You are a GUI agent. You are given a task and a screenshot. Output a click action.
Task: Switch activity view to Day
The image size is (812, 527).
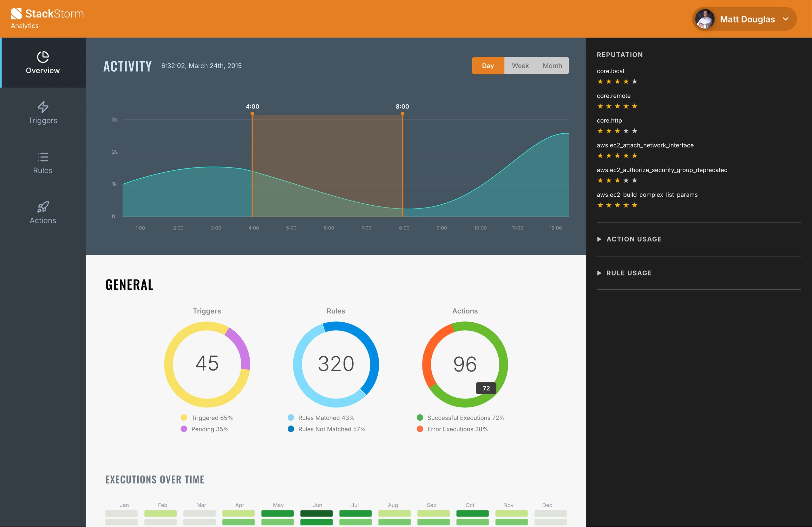coord(488,66)
